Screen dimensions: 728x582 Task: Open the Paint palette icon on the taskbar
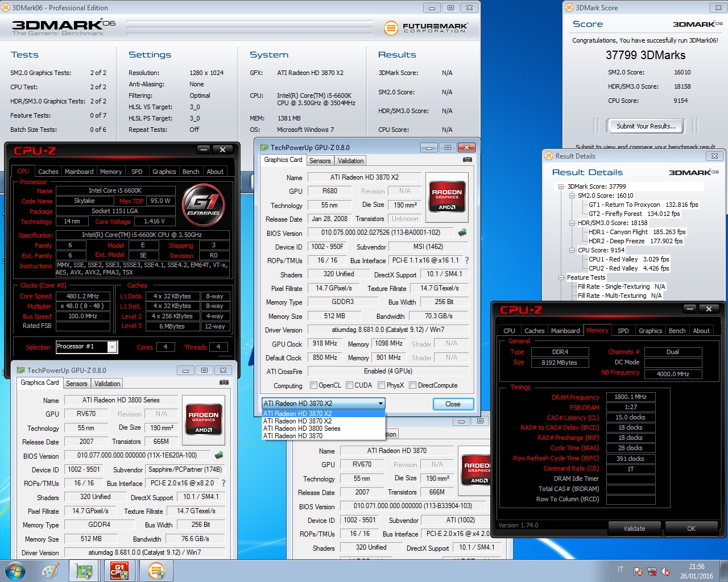click(50, 571)
